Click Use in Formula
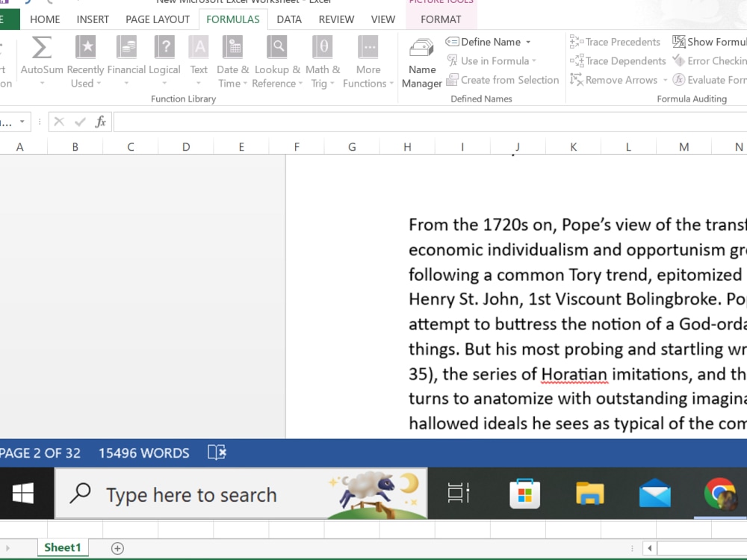The width and height of the screenshot is (747, 560). (x=492, y=61)
